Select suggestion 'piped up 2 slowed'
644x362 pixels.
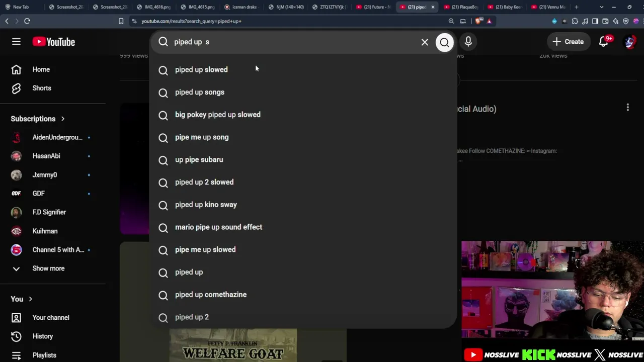coord(303,183)
